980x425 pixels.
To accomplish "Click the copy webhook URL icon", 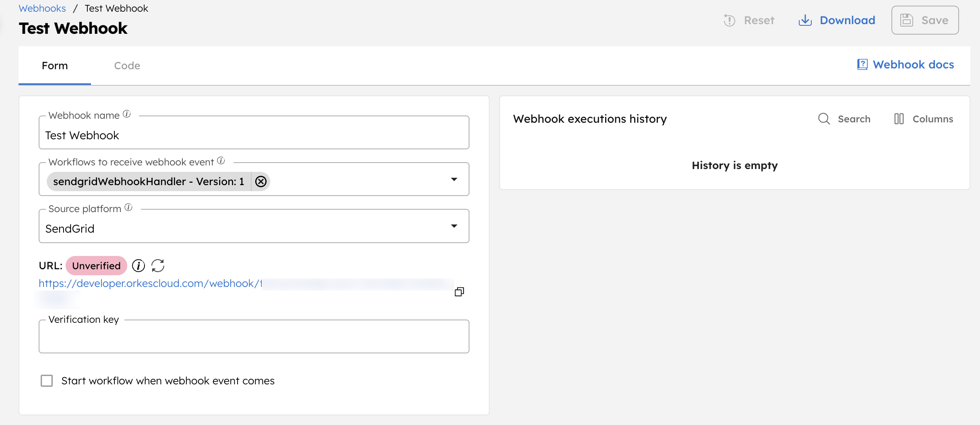I will point(459,291).
